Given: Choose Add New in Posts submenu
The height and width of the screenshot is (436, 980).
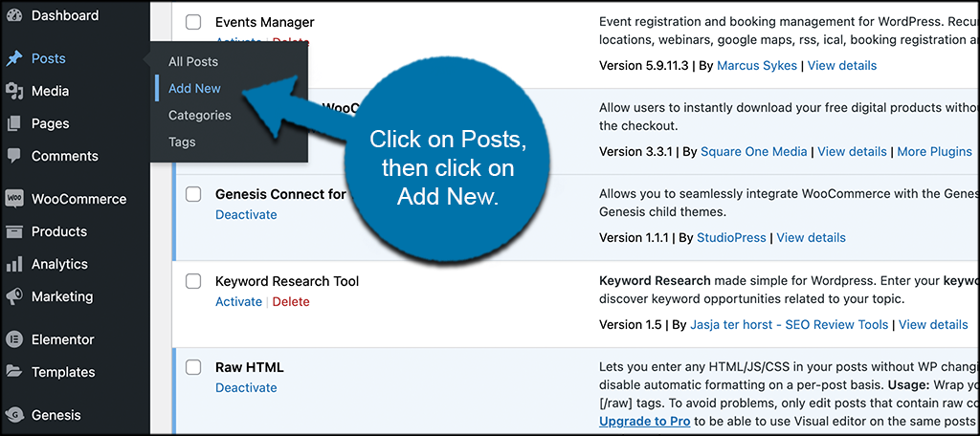Looking at the screenshot, I should (194, 89).
